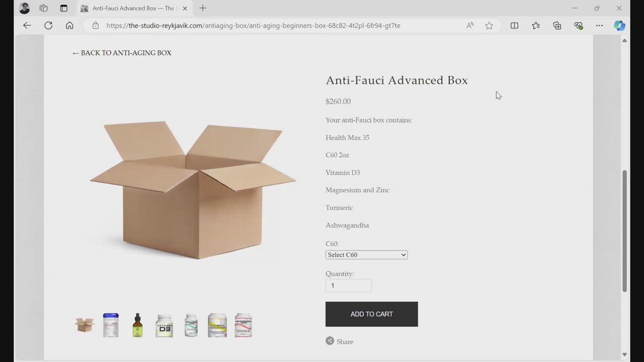The width and height of the screenshot is (644, 362).
Task: Click the address bar URL
Action: click(253, 25)
